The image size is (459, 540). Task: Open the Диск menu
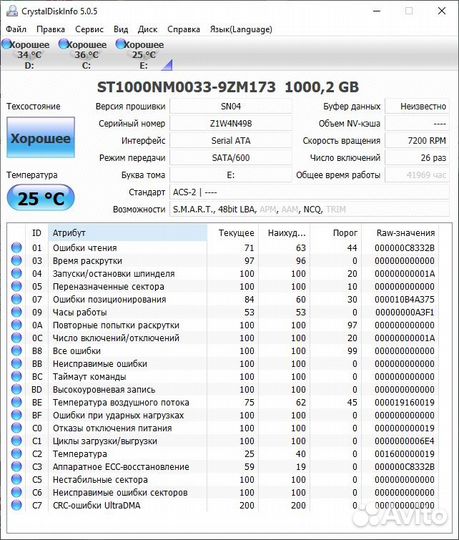click(147, 29)
